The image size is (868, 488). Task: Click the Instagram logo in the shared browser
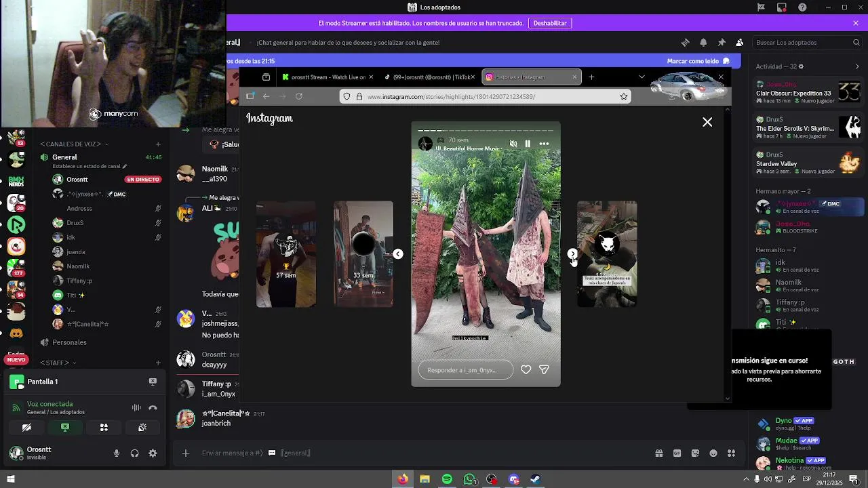tap(269, 119)
